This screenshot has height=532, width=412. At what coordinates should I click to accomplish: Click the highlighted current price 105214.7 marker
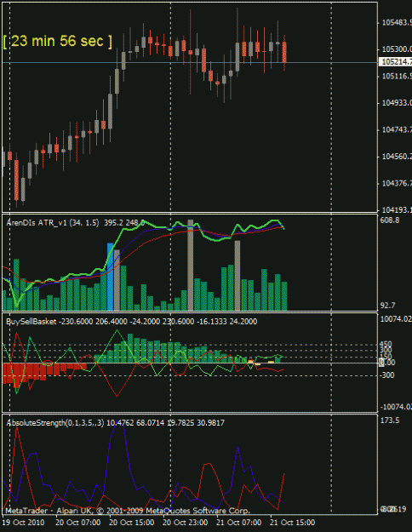tap(397, 62)
